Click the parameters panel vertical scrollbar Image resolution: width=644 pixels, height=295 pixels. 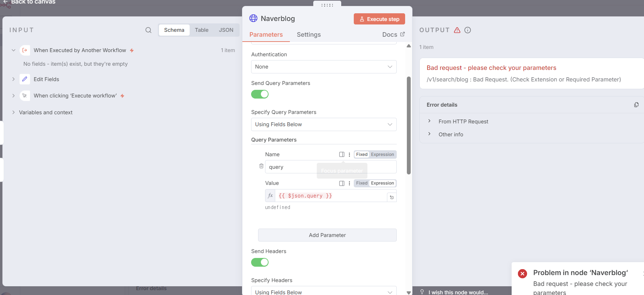409,125
